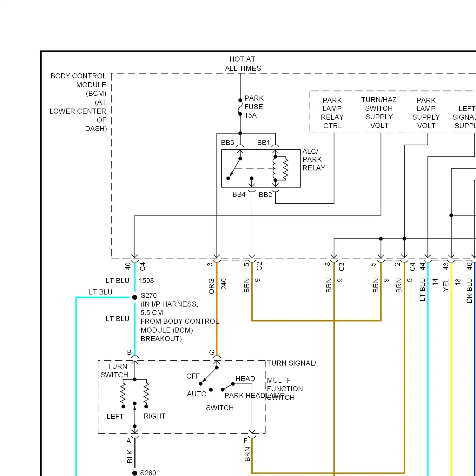Screen dimensions: 476x476
Task: Click terminal letter "G" above the switch
Action: pyautogui.click(x=212, y=352)
